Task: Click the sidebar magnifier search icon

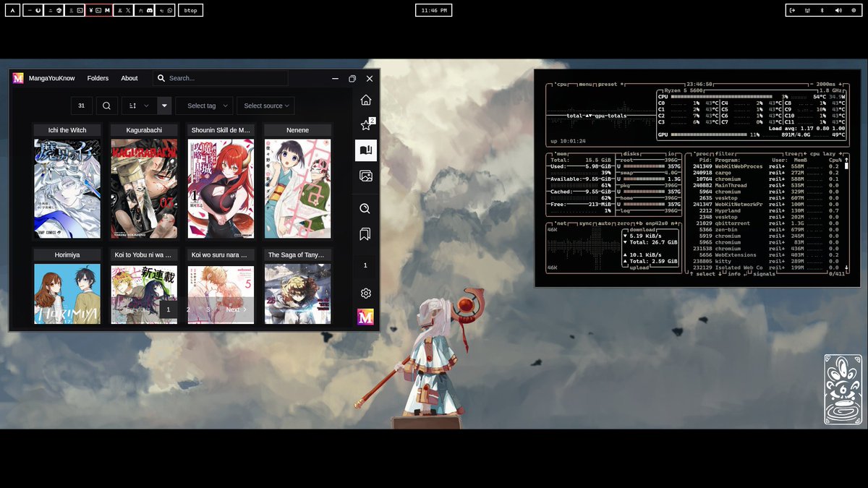Action: (365, 209)
